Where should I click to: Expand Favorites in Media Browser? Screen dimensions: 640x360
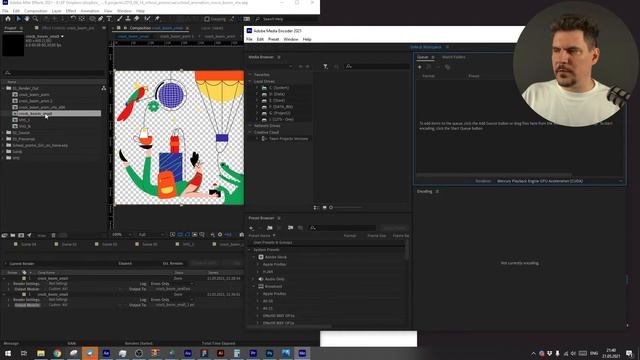coord(250,75)
